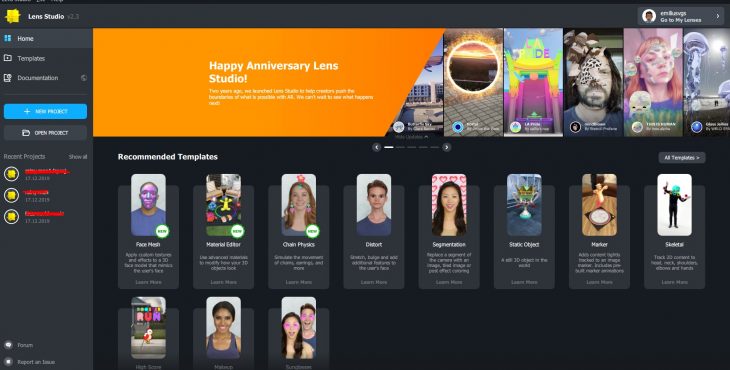
Task: Open the Forum link icon
Action: point(8,345)
